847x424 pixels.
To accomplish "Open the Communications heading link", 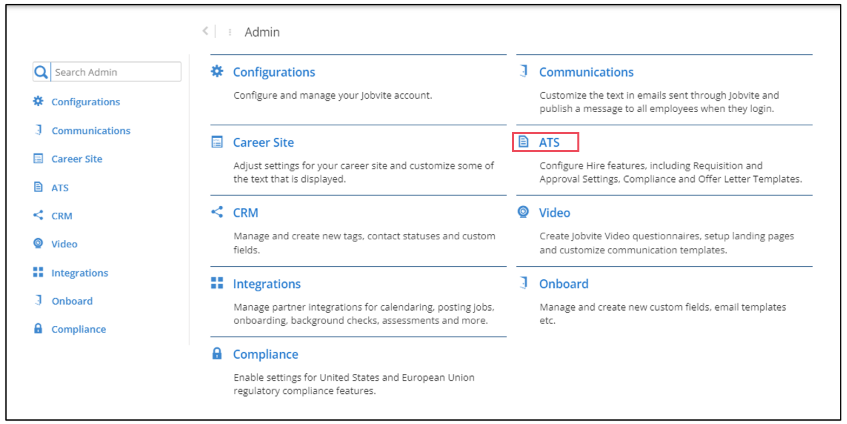I will click(x=585, y=72).
